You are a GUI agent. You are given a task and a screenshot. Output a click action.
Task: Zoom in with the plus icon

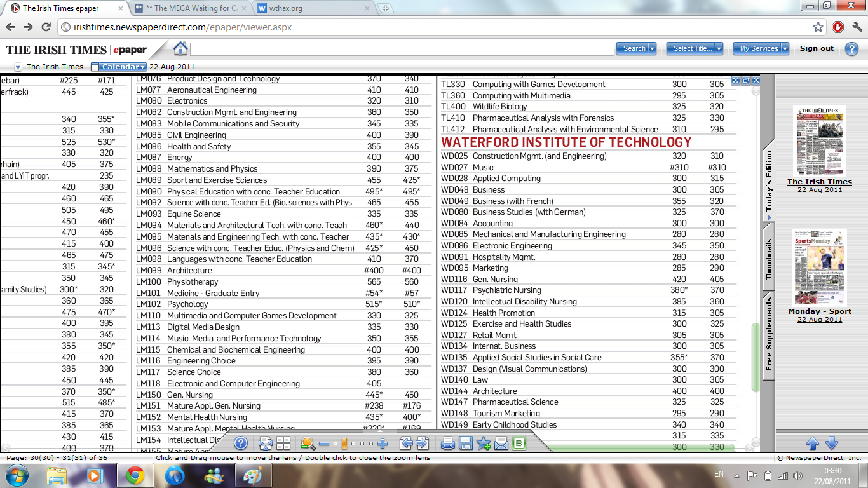click(383, 444)
